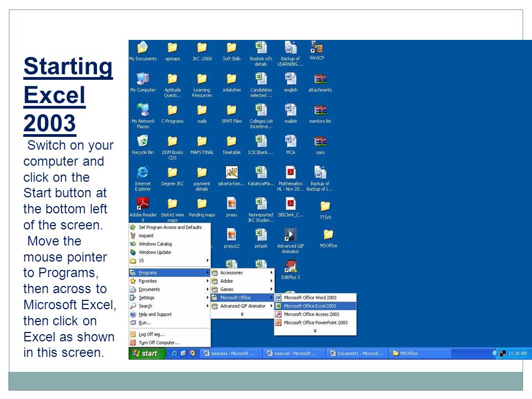532x399 pixels.
Task: Open Help and Support
Action: (170, 314)
